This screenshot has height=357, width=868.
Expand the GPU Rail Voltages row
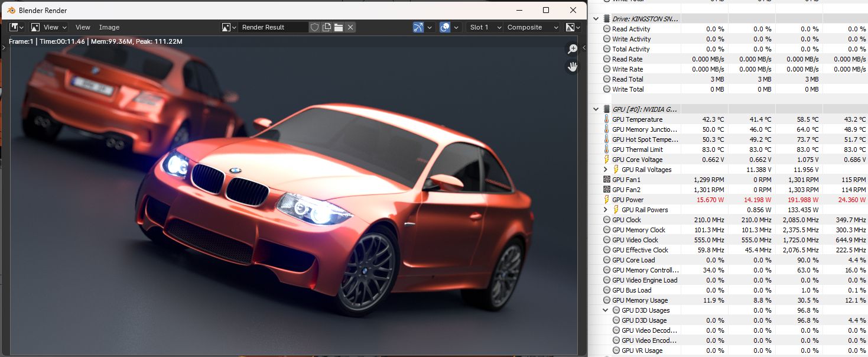(x=605, y=170)
